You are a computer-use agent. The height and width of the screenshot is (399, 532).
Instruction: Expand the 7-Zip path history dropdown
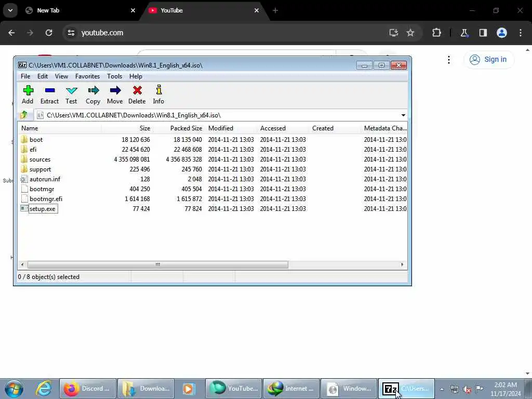[403, 115]
